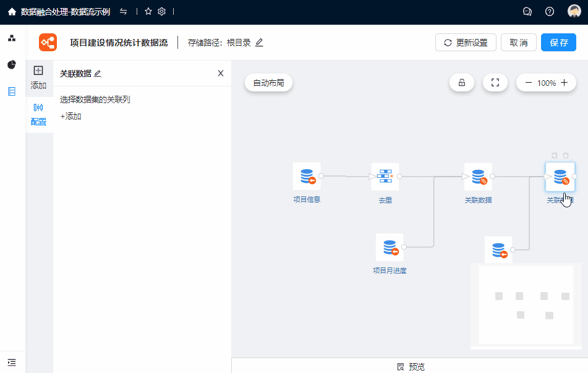
Task: Click +添加 to add join column
Action: (x=71, y=116)
